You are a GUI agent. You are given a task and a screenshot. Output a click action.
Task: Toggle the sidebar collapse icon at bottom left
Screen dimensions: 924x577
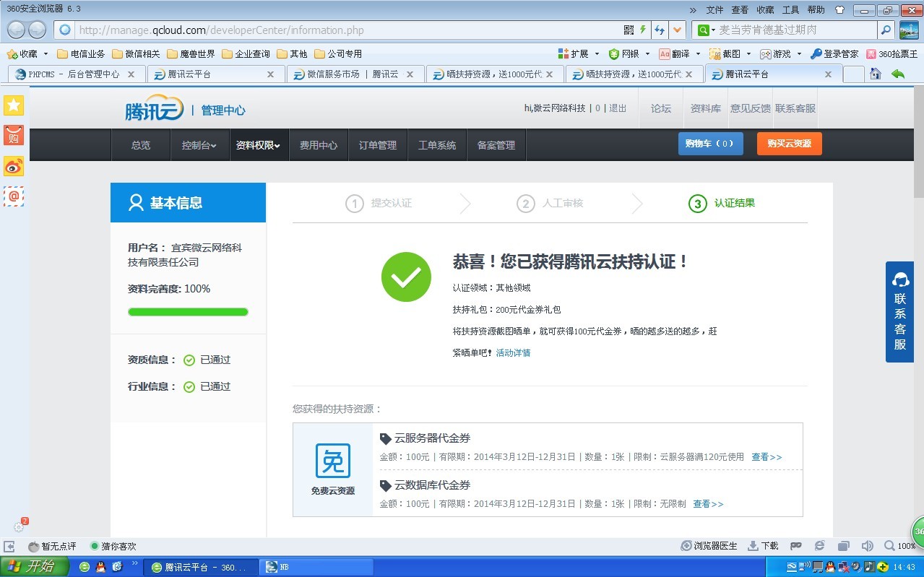pos(9,547)
